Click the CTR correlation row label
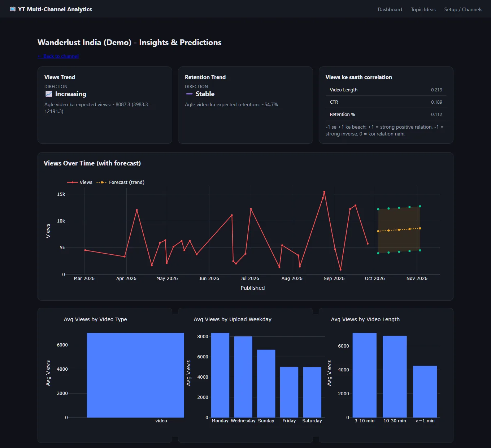This screenshot has height=448, width=491. tap(334, 102)
